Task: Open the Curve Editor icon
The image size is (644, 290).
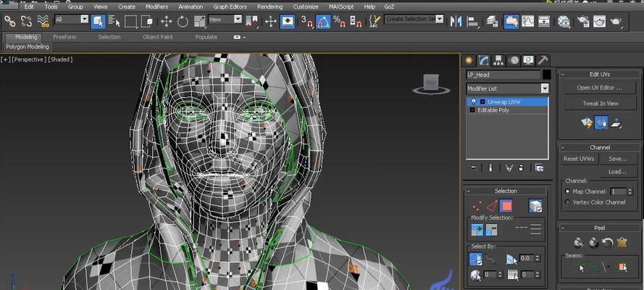Action: click(x=528, y=21)
